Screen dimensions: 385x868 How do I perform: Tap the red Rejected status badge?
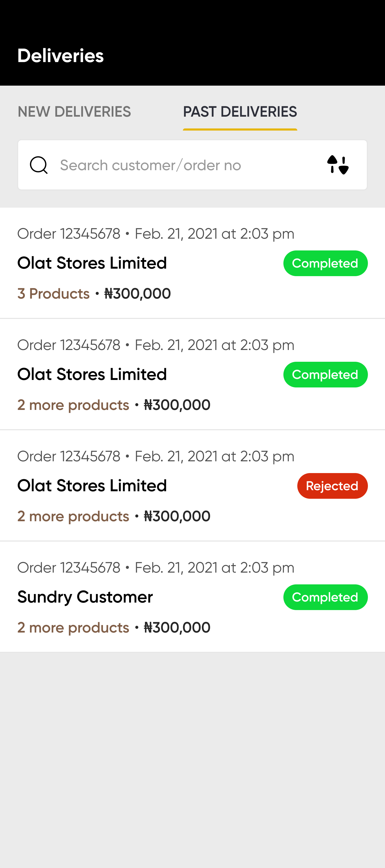(x=332, y=486)
